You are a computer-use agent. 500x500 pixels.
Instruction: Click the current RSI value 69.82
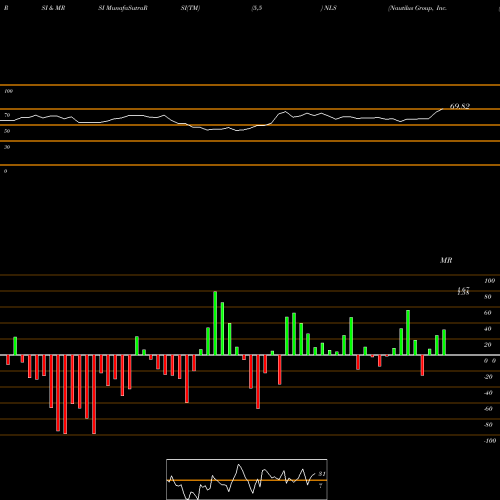click(x=460, y=106)
